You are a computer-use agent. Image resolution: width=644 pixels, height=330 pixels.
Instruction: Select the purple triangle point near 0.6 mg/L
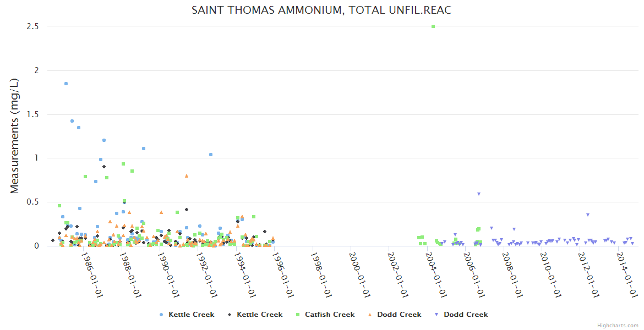click(x=479, y=194)
